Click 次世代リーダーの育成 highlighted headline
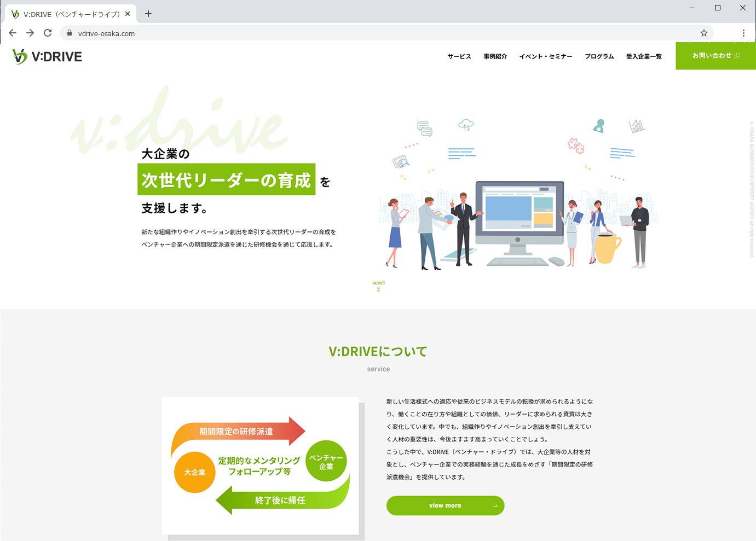 pyautogui.click(x=226, y=179)
